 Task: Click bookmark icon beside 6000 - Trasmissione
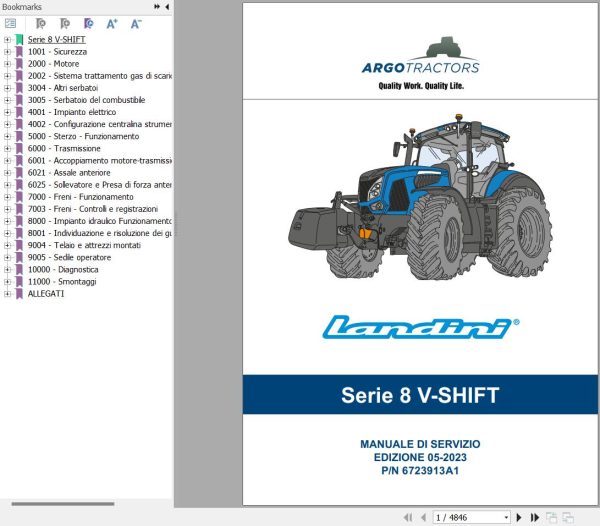coord(19,148)
